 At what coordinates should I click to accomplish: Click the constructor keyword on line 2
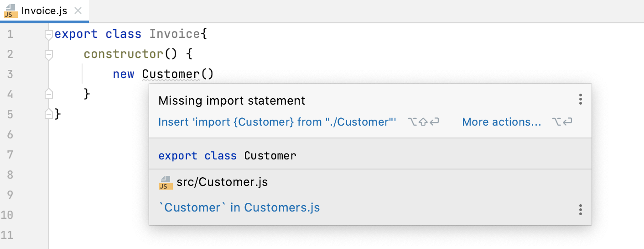pyautogui.click(x=123, y=54)
